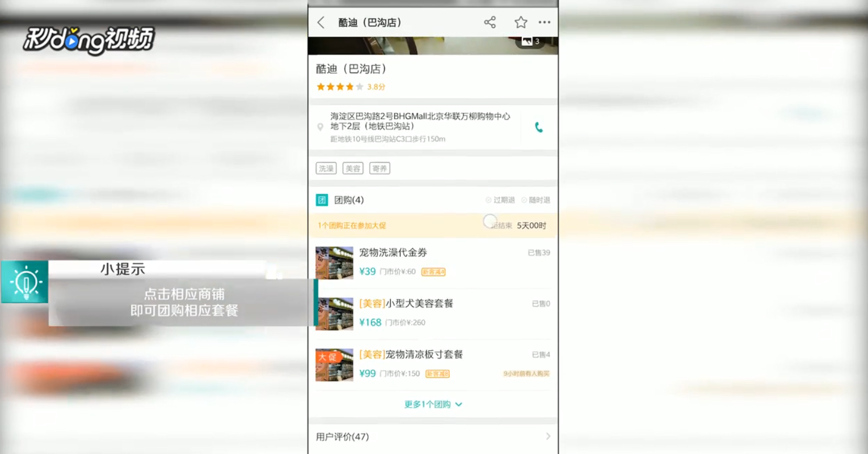868x454 pixels.
Task: Tap the 随时退 refund badge
Action: click(536, 200)
